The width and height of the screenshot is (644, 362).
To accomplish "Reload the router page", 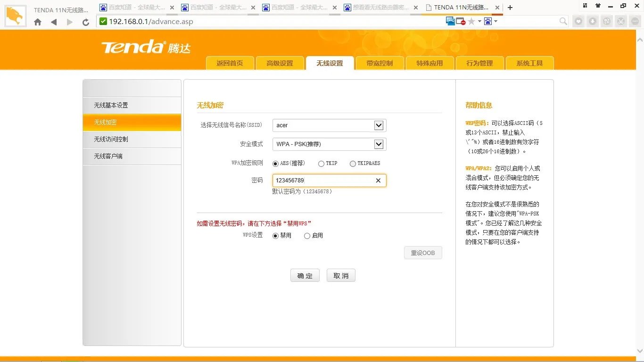I will pos(86,22).
